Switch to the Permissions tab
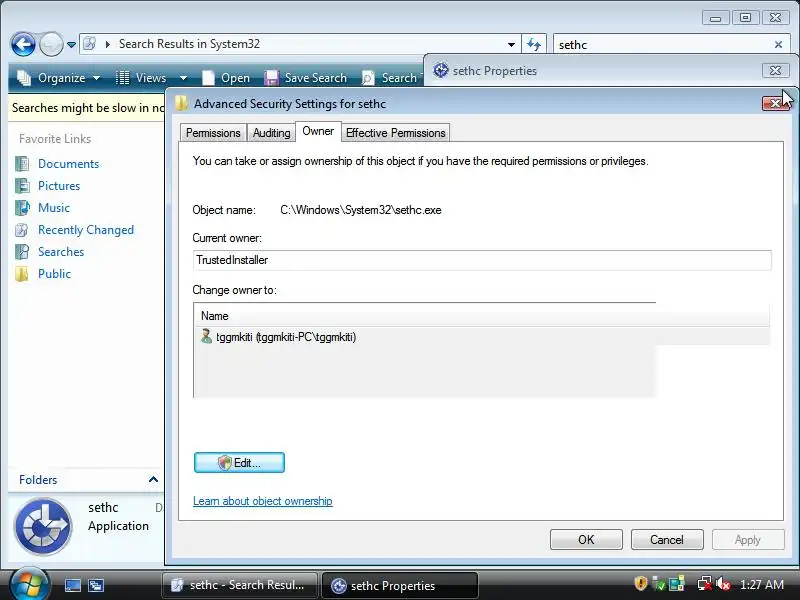This screenshot has height=600, width=800. (x=213, y=133)
